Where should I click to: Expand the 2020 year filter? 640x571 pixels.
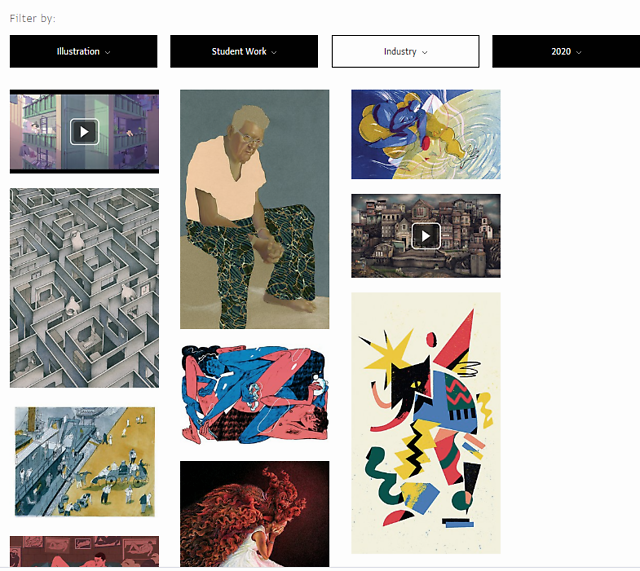566,51
